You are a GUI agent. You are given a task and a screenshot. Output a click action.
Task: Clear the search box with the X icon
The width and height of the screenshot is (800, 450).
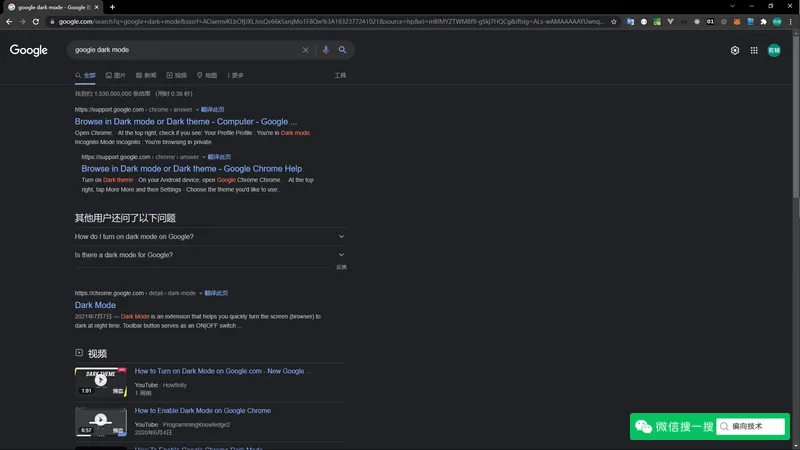pos(305,50)
